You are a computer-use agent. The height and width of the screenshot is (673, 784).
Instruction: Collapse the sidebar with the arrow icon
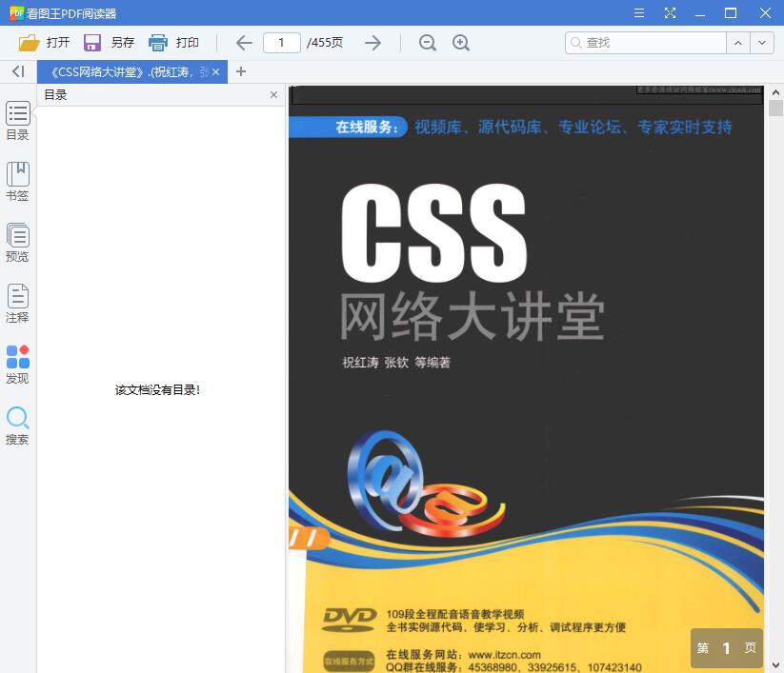[x=18, y=72]
